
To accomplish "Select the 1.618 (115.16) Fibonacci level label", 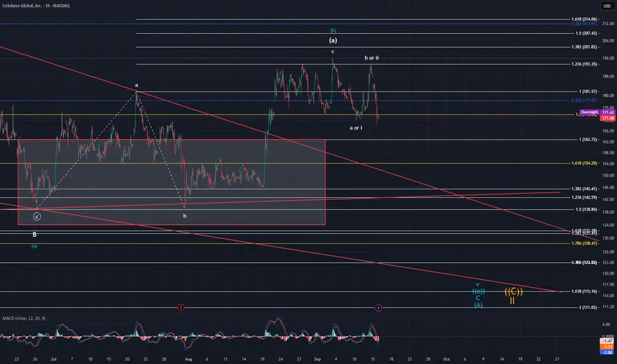I will (x=585, y=291).
